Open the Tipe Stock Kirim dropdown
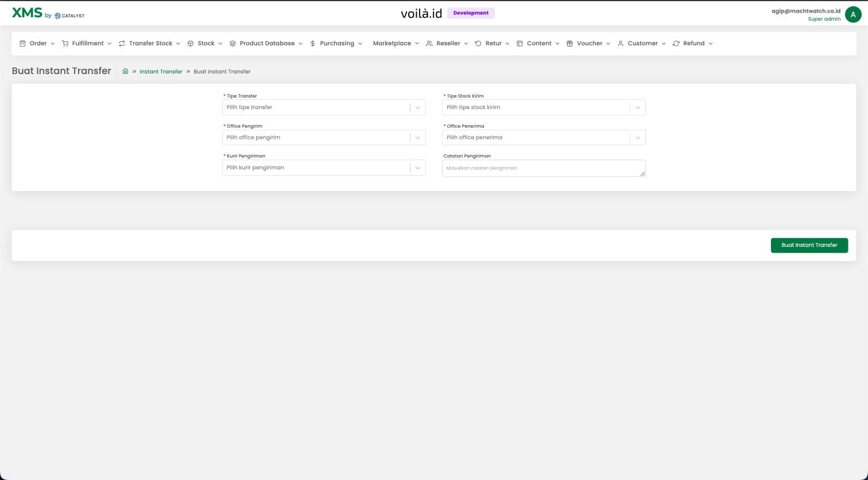This screenshot has width=868, height=480. 544,107
